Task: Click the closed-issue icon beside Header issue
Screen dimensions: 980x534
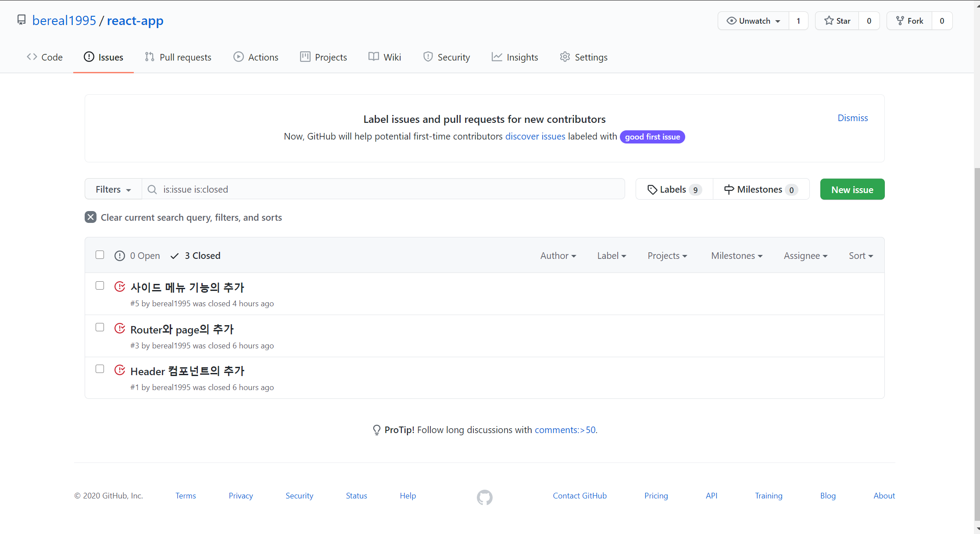Action: [120, 370]
